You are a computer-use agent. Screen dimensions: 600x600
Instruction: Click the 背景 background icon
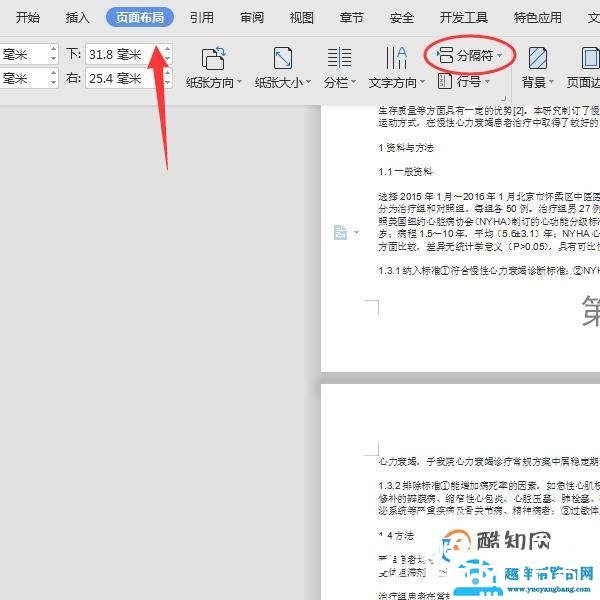click(x=538, y=58)
